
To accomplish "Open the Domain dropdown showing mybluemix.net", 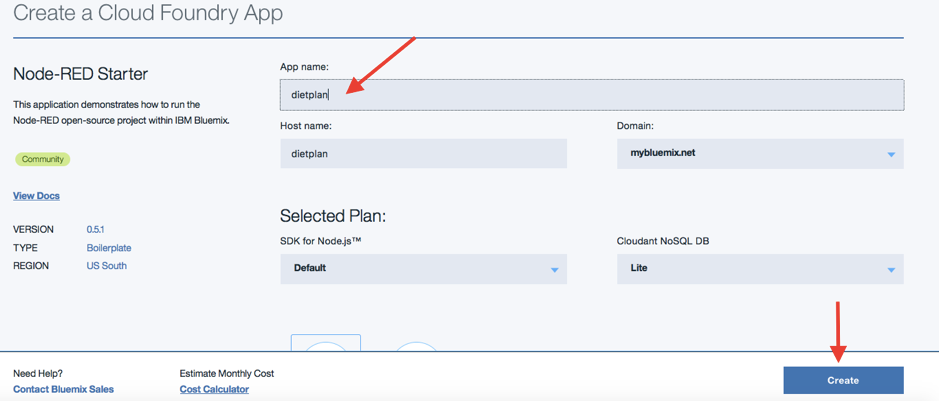I will [x=760, y=154].
